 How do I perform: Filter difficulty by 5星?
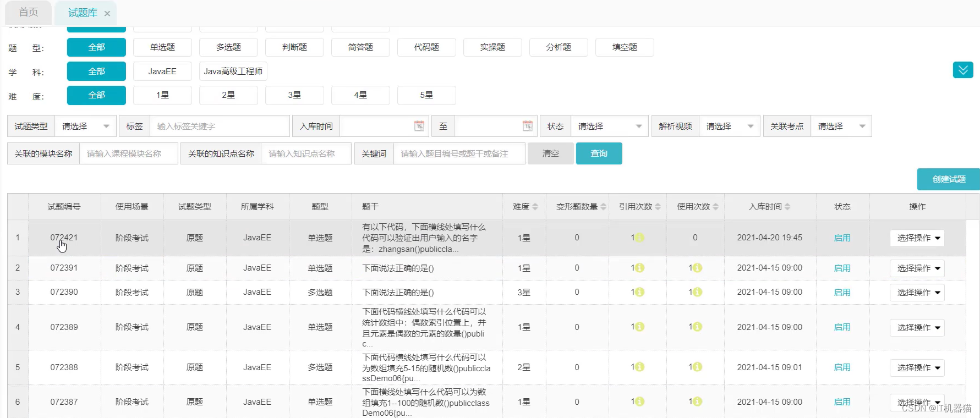426,95
